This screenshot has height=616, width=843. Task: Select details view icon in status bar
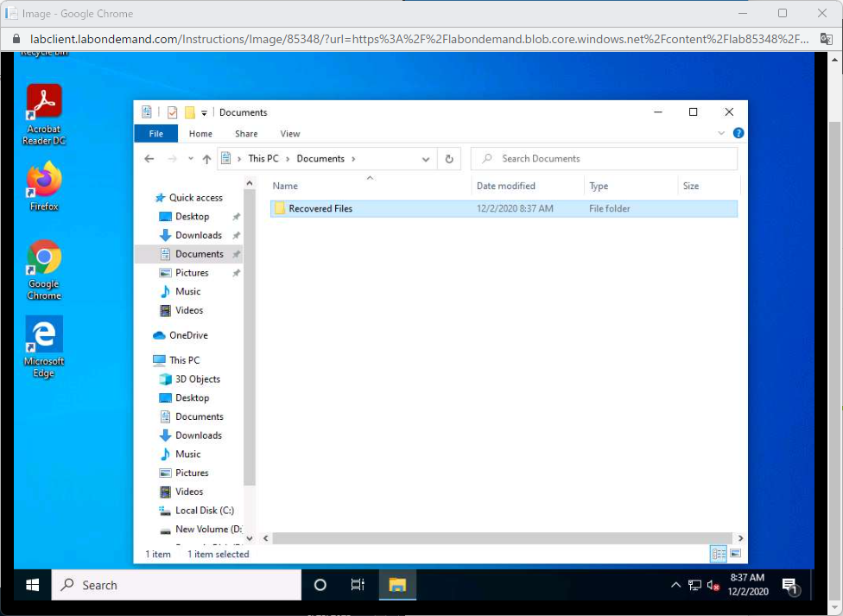718,553
